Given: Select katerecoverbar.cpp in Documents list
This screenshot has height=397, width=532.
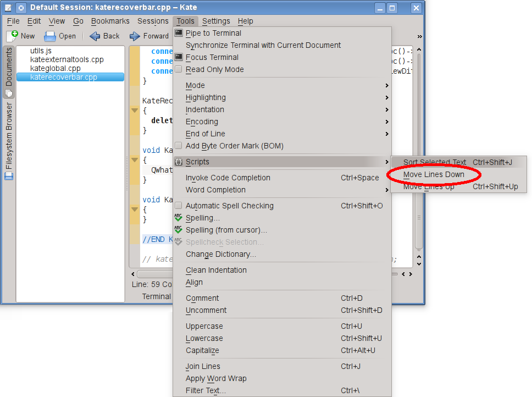Looking at the screenshot, I should (x=70, y=77).
